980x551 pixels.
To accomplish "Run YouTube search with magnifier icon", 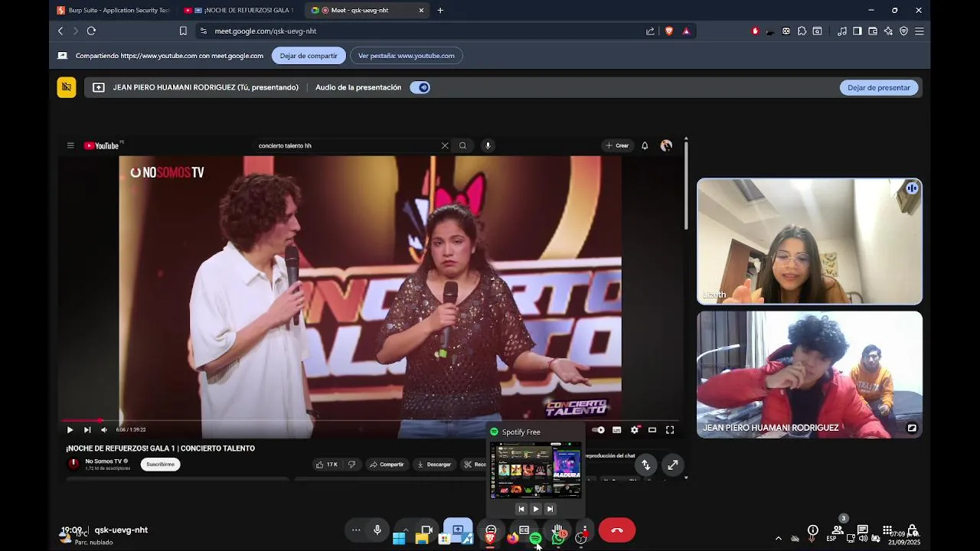I will click(x=462, y=145).
